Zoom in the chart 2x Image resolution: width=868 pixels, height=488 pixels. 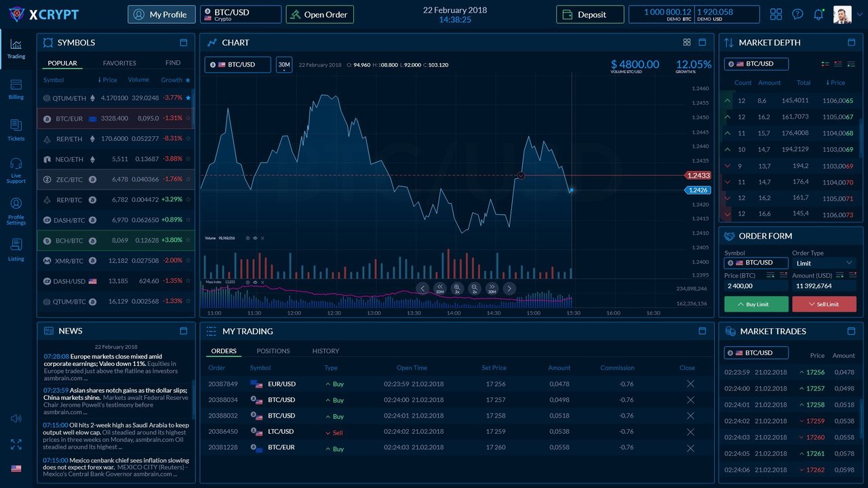(457, 288)
